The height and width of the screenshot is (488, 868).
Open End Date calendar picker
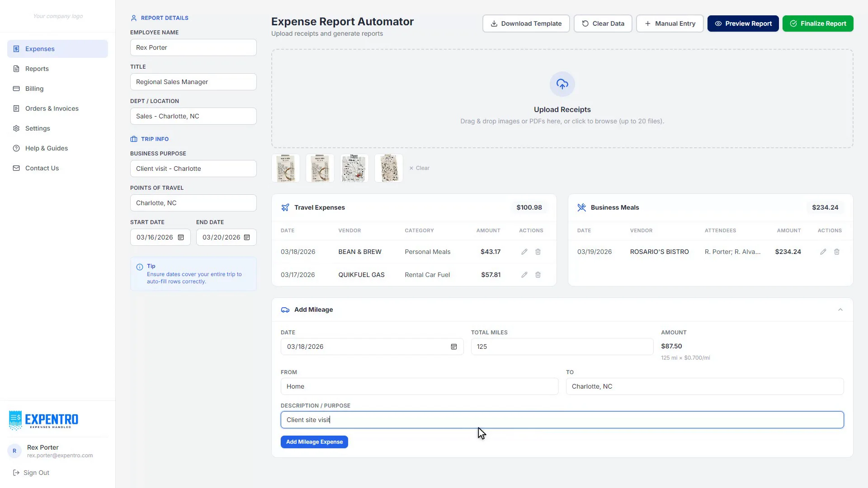247,237
